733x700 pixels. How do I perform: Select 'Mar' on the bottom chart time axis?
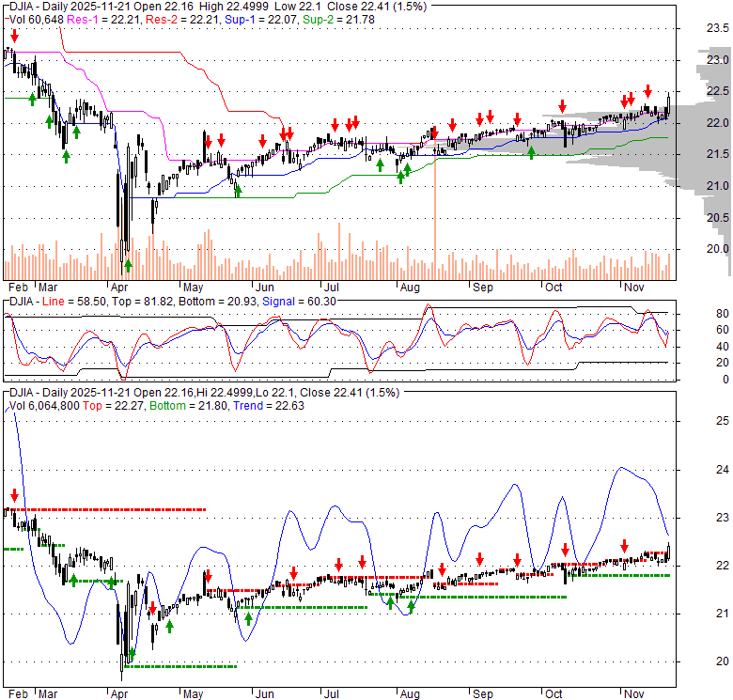(x=47, y=694)
